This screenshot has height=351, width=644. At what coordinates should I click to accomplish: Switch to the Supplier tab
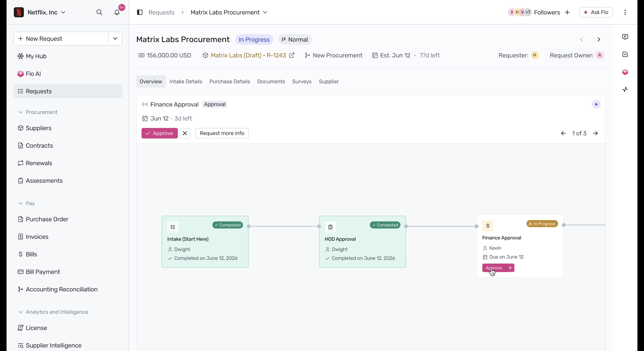click(329, 82)
